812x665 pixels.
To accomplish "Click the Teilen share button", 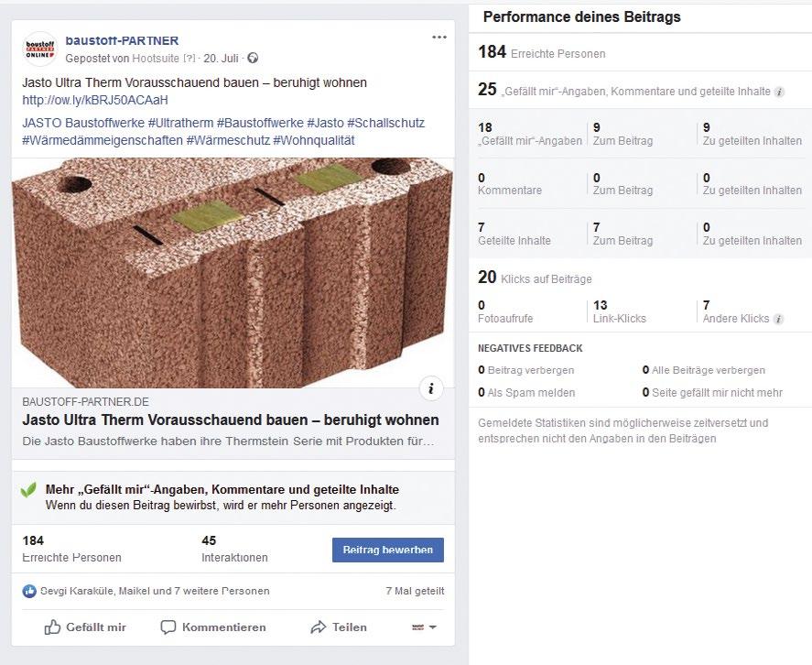I will pos(338,627).
